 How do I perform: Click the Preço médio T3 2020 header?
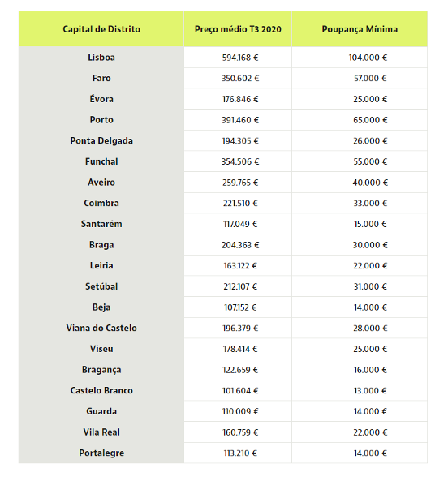tap(238, 29)
